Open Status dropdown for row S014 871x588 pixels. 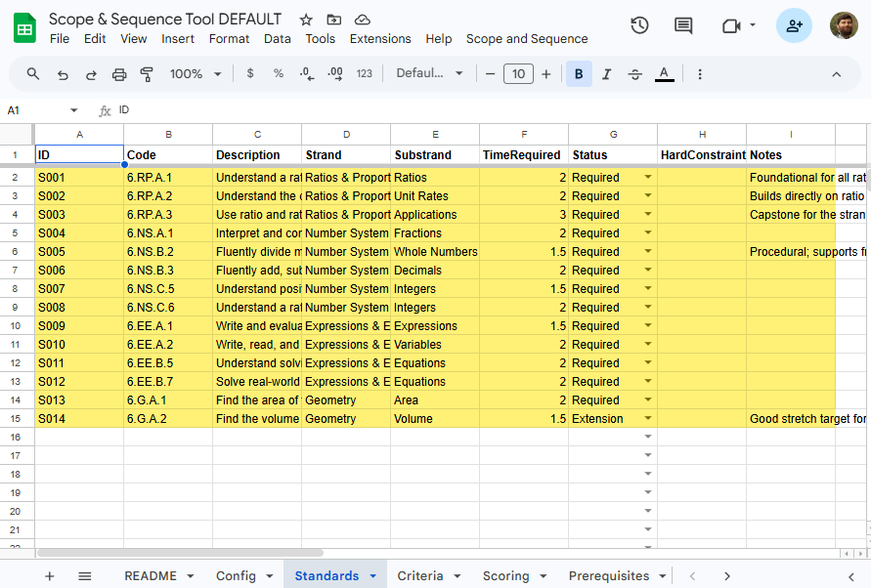point(647,419)
